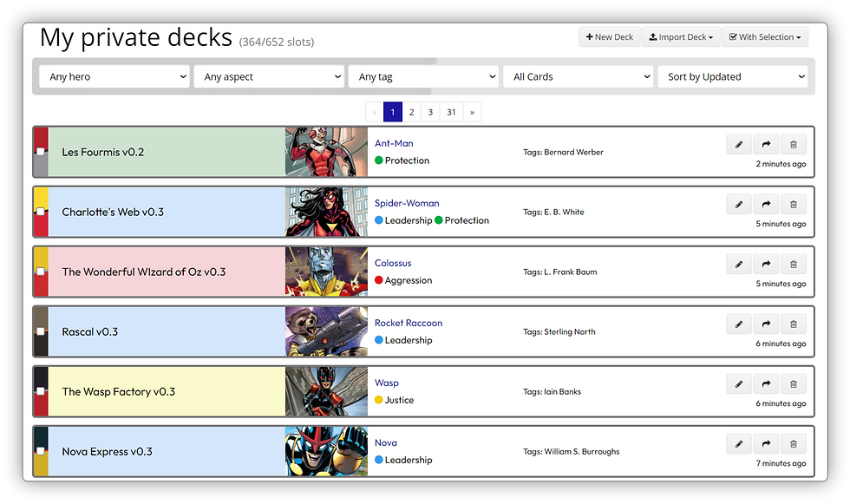850x504 pixels.
Task: Click the Sterling North tag text
Action: coord(570,331)
